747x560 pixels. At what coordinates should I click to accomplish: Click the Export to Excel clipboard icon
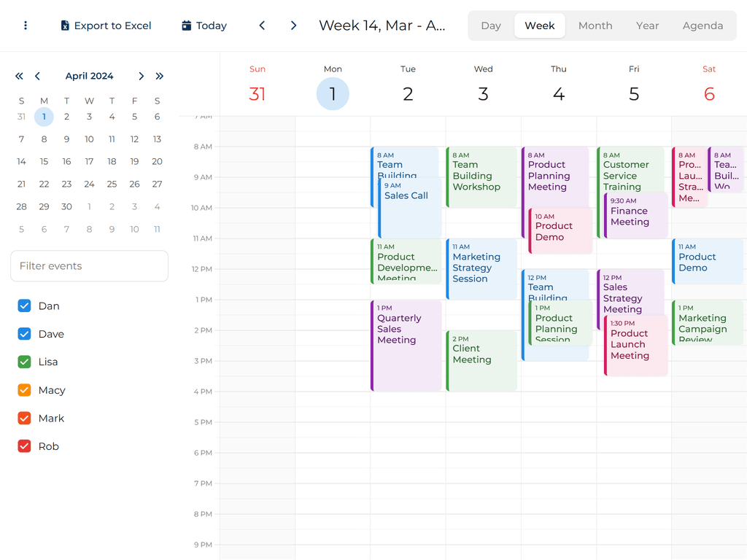coord(64,26)
